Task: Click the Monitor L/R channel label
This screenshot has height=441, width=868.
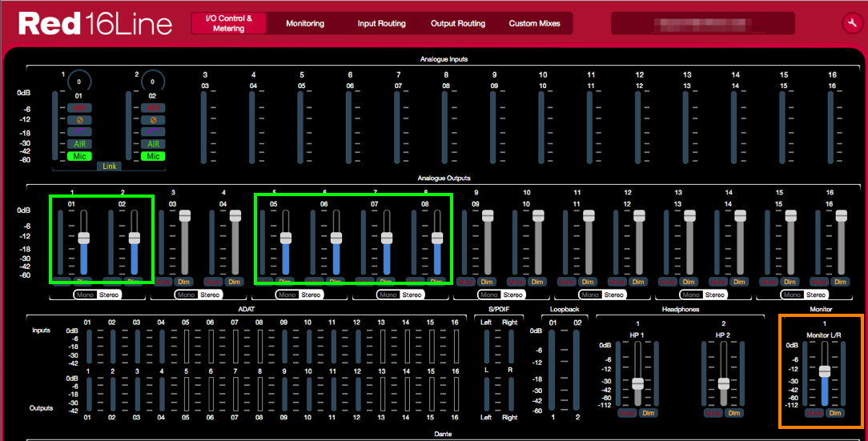Action: coord(824,335)
